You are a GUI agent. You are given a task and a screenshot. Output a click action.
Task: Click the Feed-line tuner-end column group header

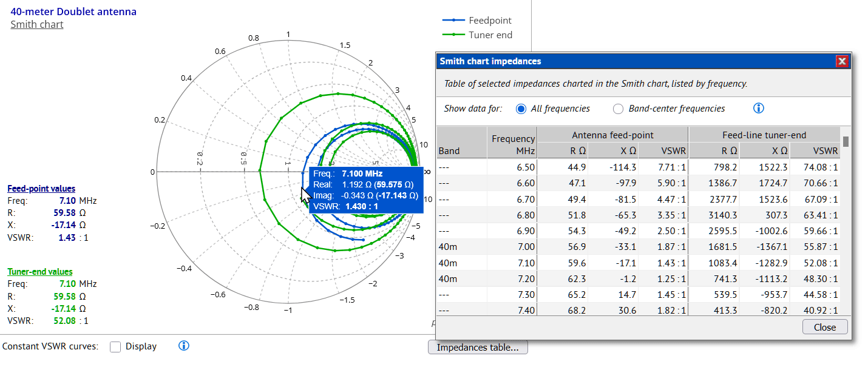764,135
